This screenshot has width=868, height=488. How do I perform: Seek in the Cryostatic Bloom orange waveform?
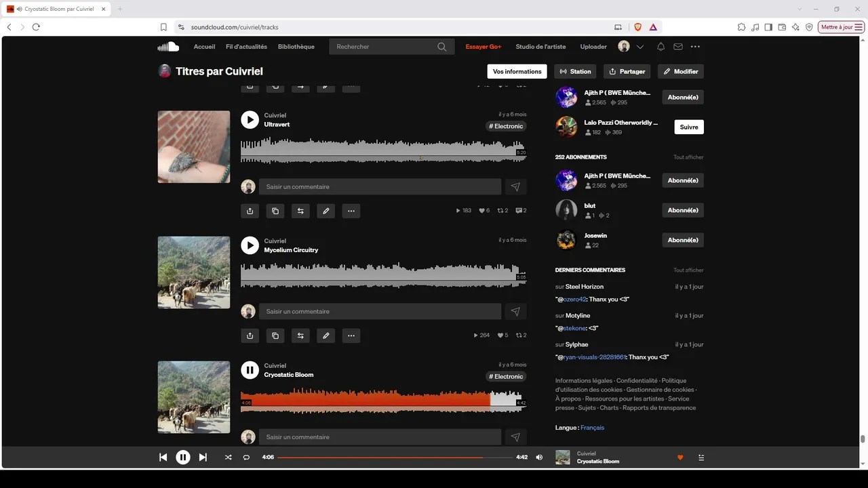366,401
